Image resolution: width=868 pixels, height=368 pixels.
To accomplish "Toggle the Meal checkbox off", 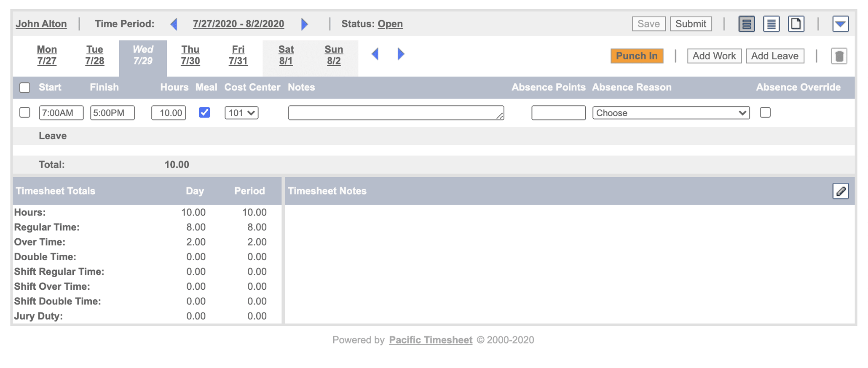I will (204, 112).
